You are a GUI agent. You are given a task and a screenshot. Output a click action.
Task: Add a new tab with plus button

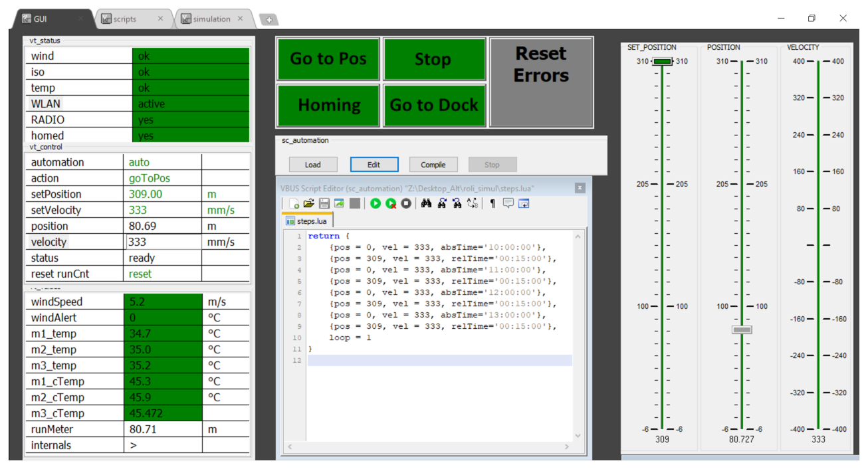pyautogui.click(x=269, y=20)
